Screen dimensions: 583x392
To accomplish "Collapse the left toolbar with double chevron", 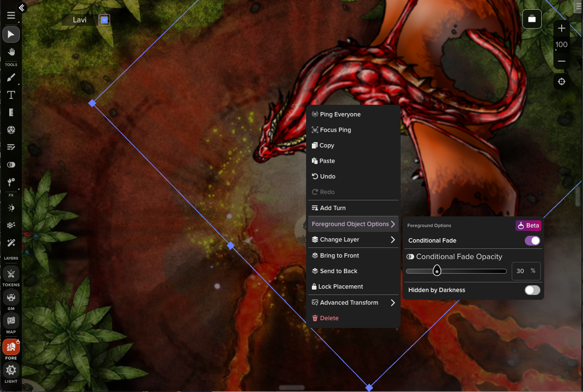I will [x=21, y=7].
